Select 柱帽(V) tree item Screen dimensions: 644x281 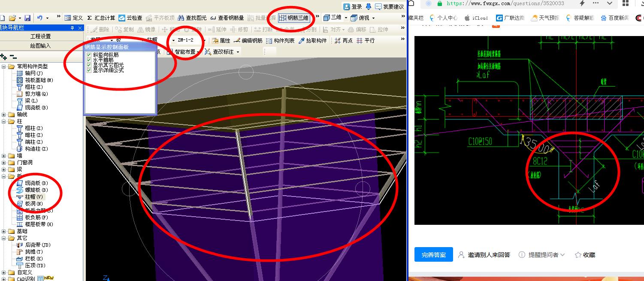click(30, 197)
